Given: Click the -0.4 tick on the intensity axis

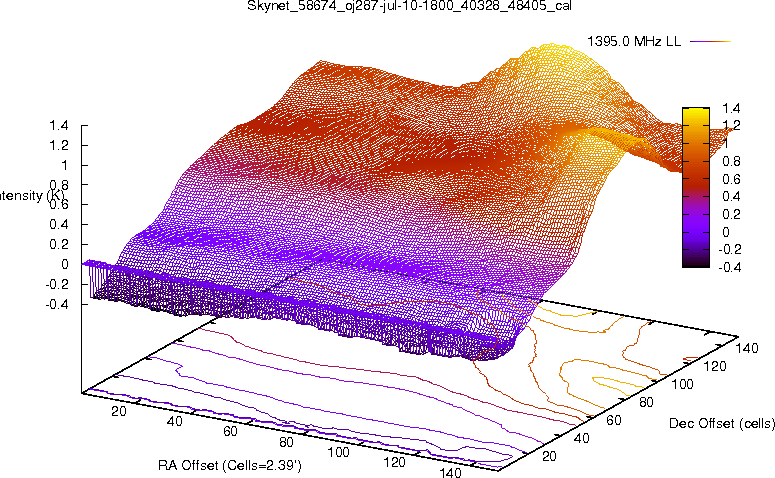Looking at the screenshot, I should (x=56, y=304).
